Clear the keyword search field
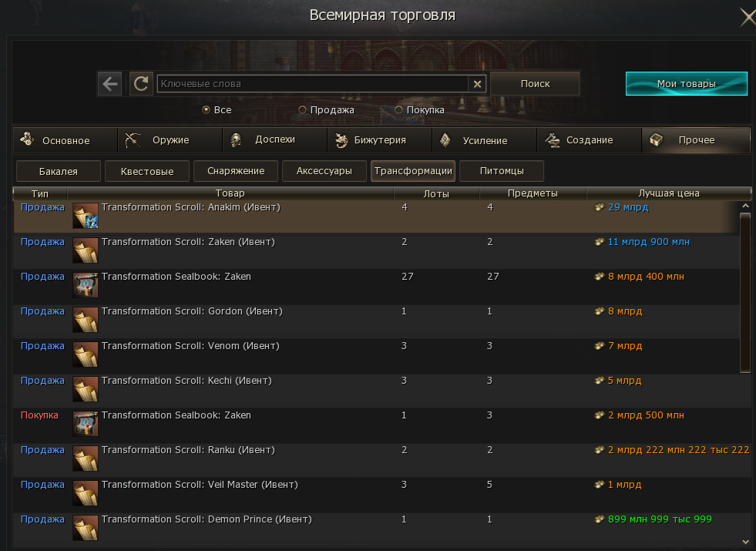This screenshot has height=551, width=756. pyautogui.click(x=477, y=84)
